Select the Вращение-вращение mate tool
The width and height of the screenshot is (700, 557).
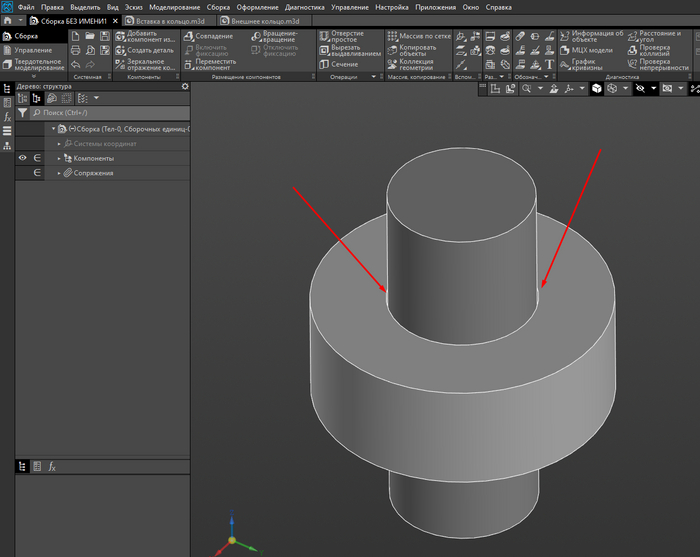[x=275, y=37]
